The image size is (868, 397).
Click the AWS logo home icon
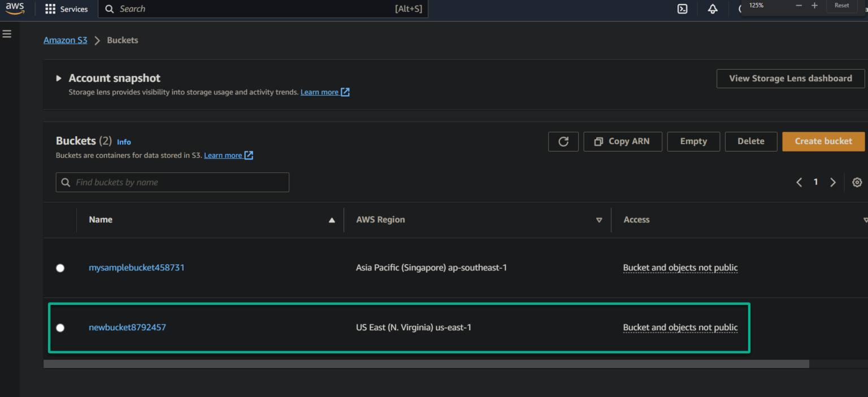15,8
